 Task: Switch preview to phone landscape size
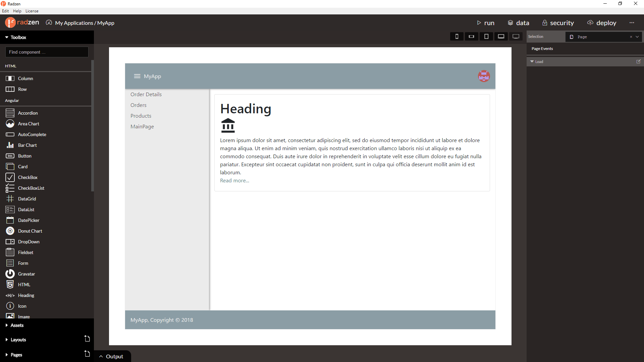[x=471, y=37]
